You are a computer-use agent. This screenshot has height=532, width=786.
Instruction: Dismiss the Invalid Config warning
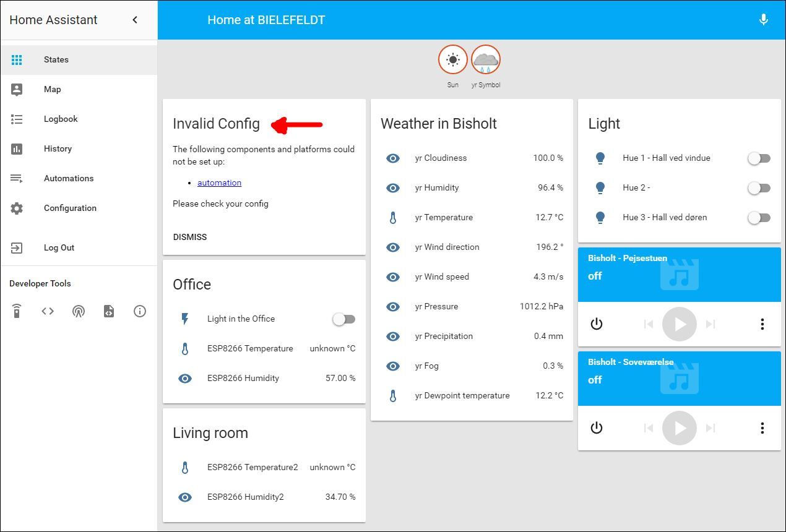click(189, 237)
